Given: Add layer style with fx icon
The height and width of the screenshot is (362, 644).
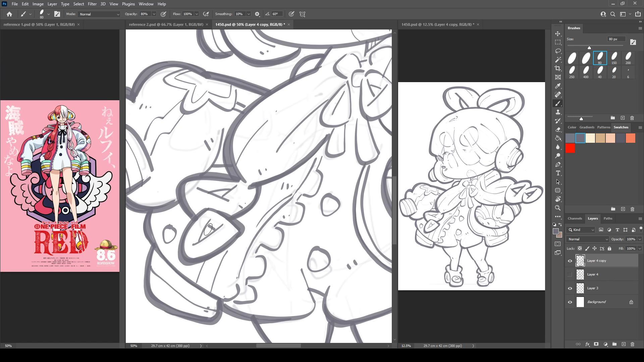Looking at the screenshot, I should click(587, 344).
